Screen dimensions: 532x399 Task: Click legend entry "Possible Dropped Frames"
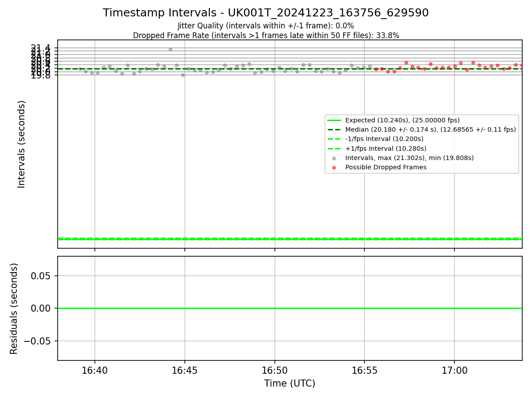(x=386, y=168)
